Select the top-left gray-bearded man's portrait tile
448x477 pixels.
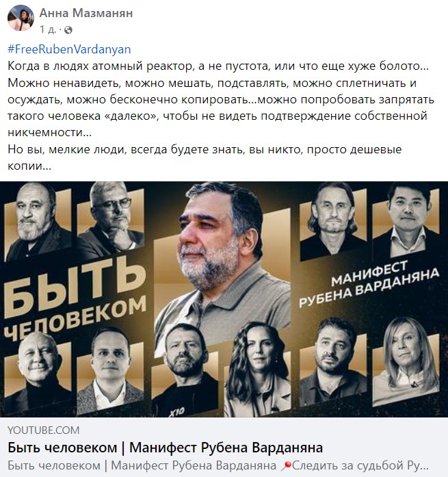[38, 222]
